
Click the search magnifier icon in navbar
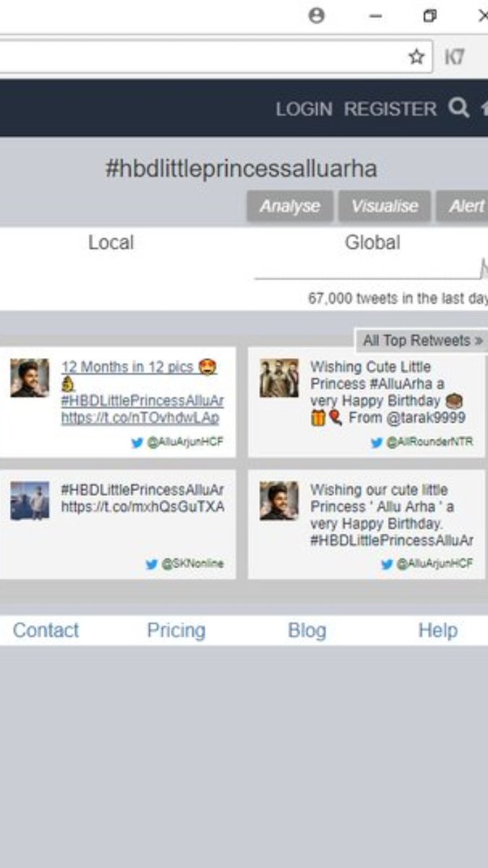pos(458,108)
